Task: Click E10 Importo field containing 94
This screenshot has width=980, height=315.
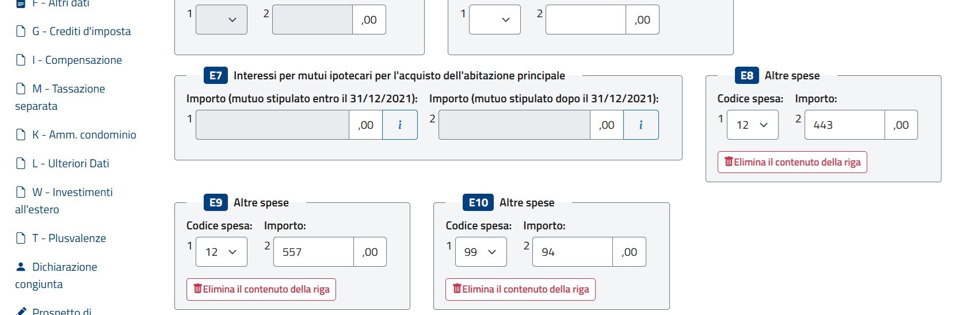Action: point(573,252)
